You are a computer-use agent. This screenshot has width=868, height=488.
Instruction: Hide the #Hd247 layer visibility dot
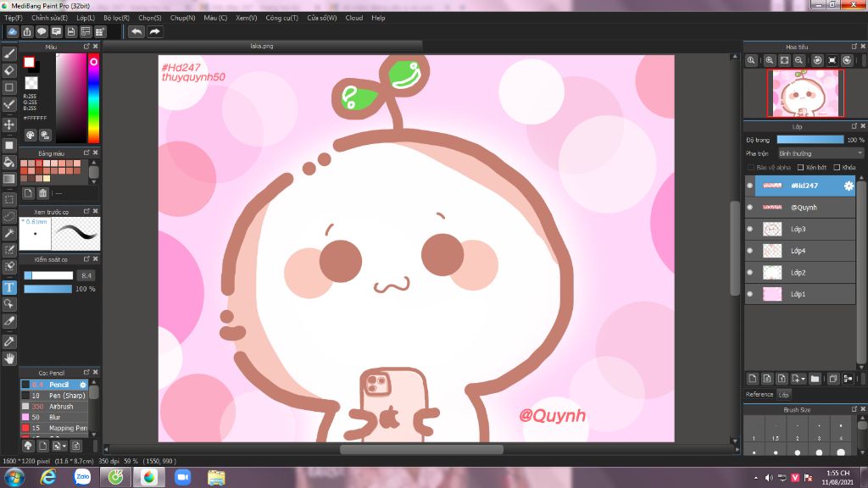tap(750, 186)
